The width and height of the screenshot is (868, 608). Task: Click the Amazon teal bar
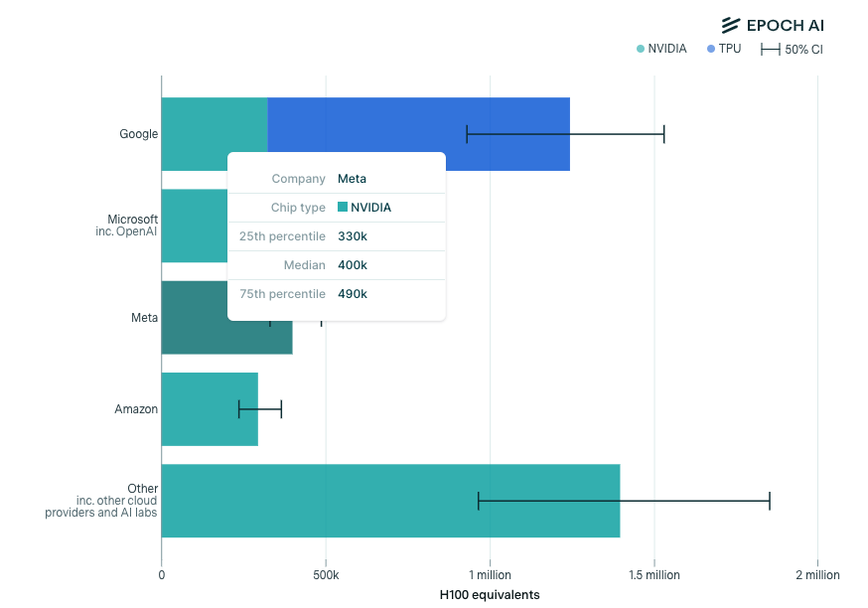coord(210,409)
